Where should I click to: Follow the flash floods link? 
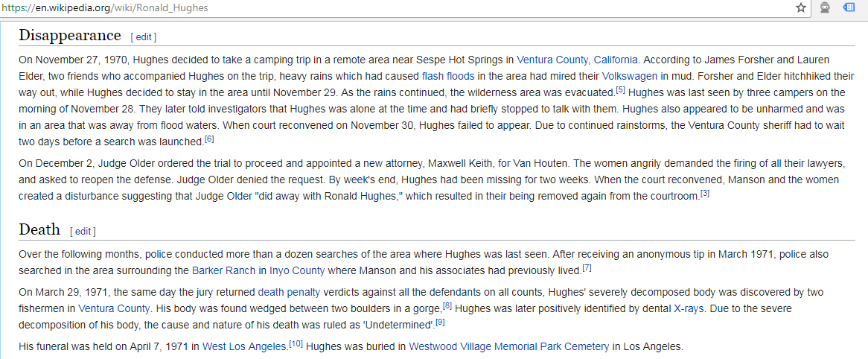pos(447,76)
